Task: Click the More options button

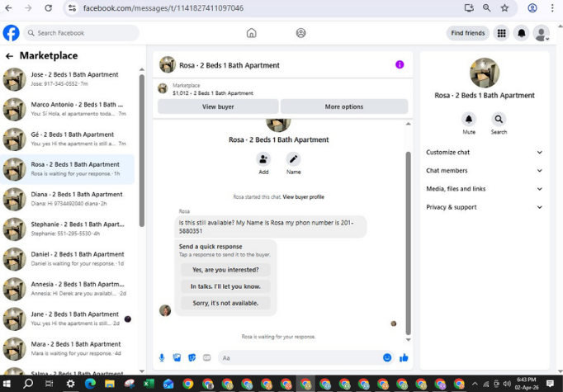Action: click(x=344, y=106)
